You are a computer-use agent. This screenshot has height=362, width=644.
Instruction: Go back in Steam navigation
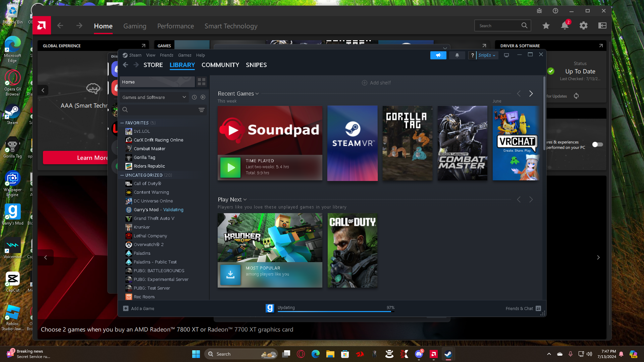tap(125, 65)
